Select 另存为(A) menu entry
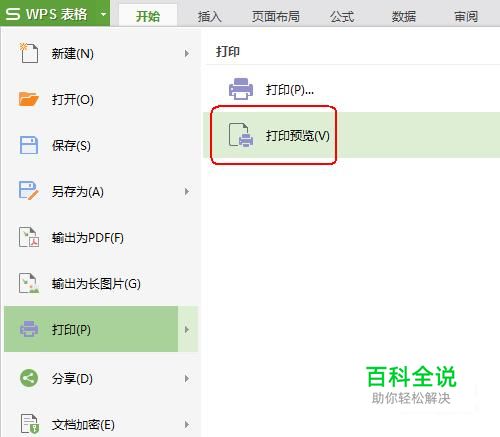Viewport: 500px width, 437px height. click(101, 191)
